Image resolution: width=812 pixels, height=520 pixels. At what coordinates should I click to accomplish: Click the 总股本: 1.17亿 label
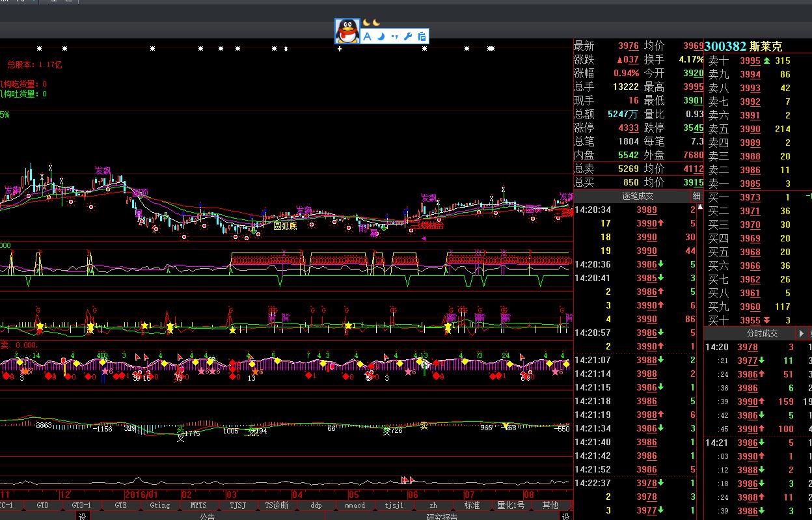[34, 64]
